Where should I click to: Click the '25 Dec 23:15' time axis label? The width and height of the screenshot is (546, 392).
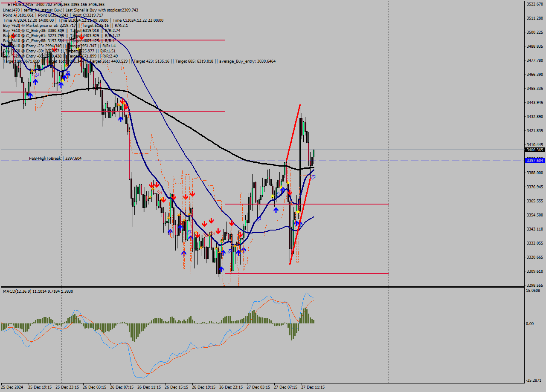pos(67,388)
